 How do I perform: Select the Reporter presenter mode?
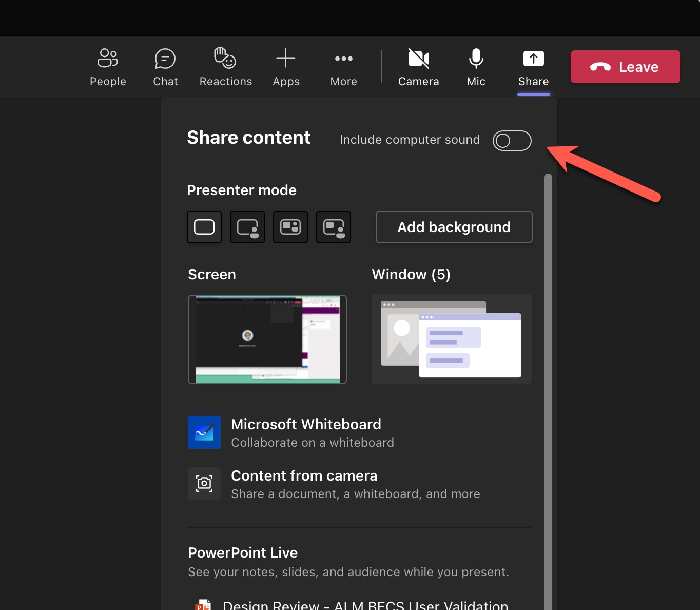pyautogui.click(x=334, y=227)
